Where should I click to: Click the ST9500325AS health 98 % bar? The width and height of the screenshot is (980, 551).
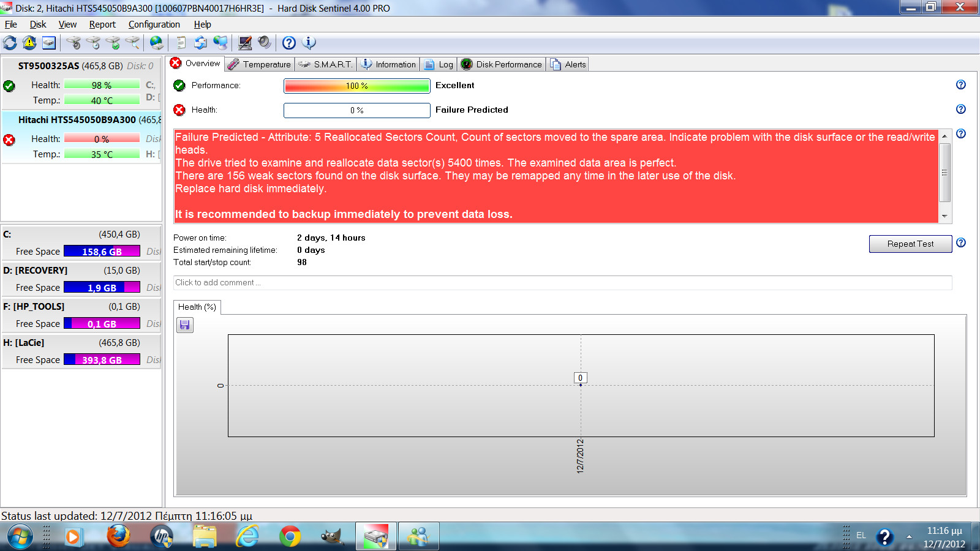102,84
